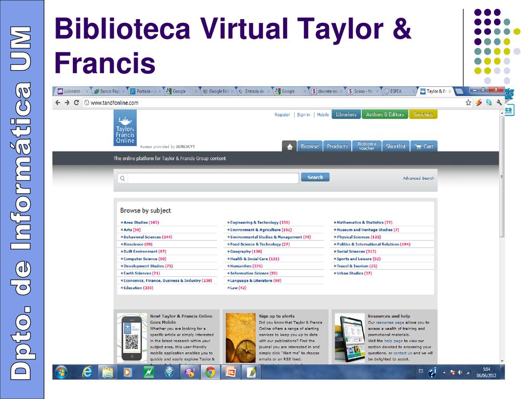Click the lightning bolt extension icon

(478, 102)
